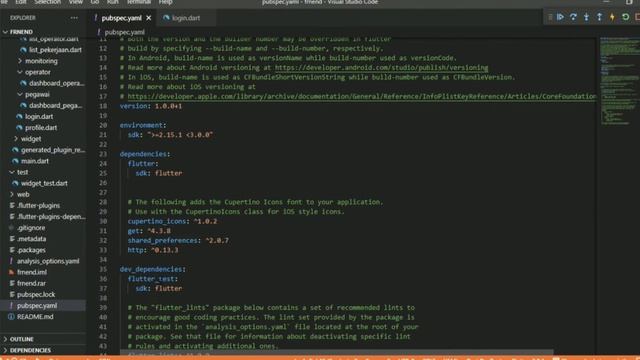Click the debug Step Into icon
The height and width of the screenshot is (360, 640).
[587, 17]
